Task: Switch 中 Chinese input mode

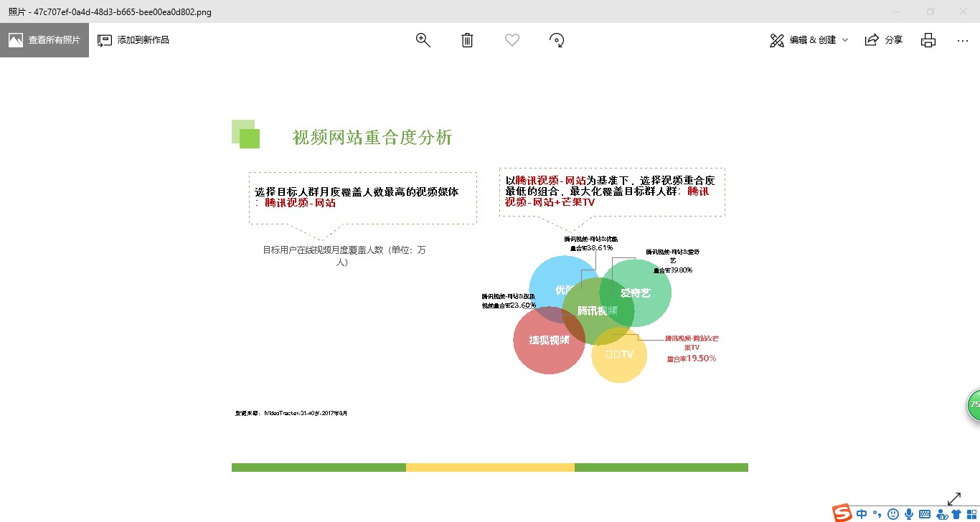Action: pyautogui.click(x=861, y=514)
